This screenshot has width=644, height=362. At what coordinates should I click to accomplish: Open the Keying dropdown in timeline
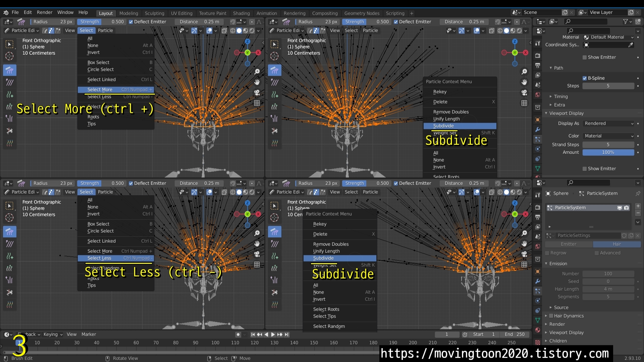click(x=53, y=335)
